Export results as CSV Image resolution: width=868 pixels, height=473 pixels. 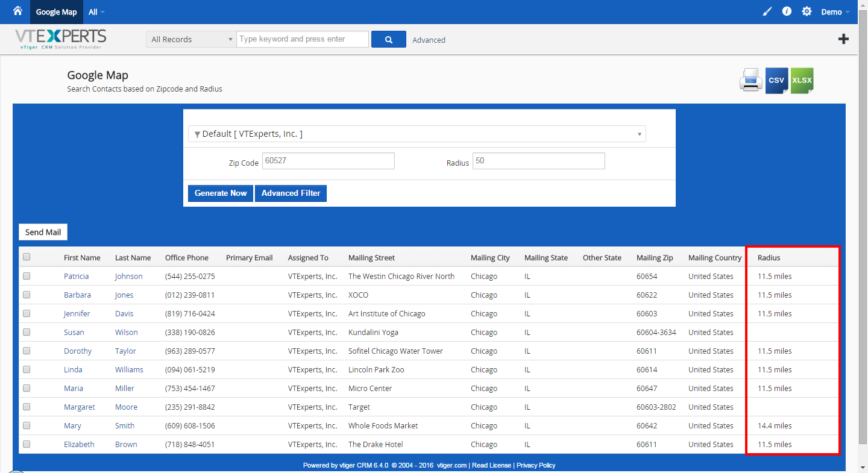coord(776,80)
